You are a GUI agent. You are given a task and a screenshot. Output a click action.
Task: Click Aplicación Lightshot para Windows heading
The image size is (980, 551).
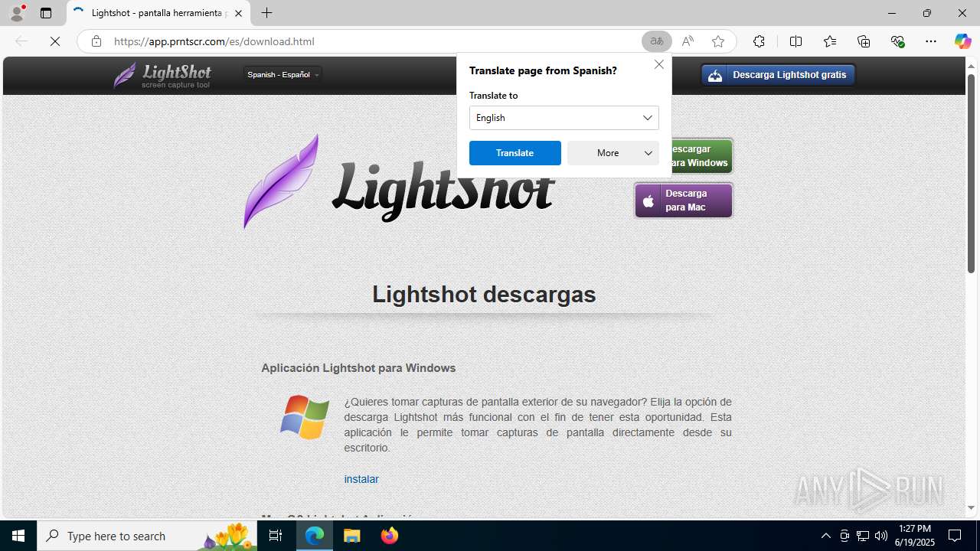click(x=358, y=368)
